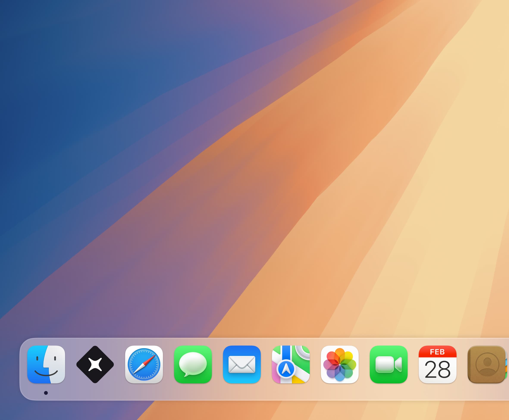Open the Messages app

(193, 364)
